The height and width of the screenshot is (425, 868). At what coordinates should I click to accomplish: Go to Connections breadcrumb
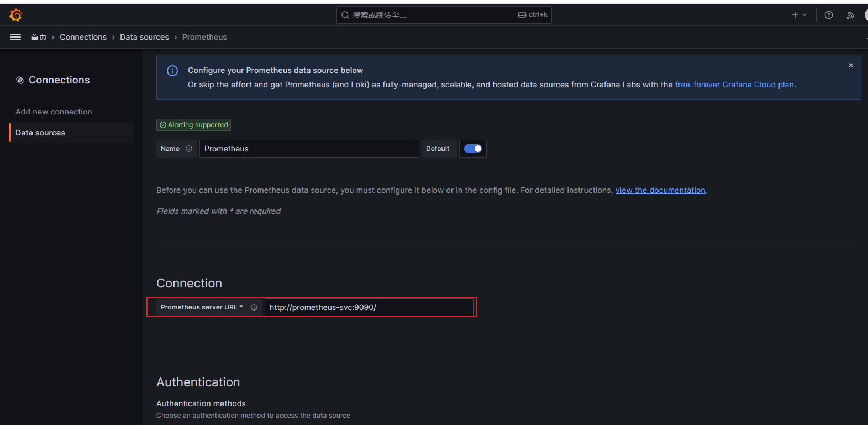(x=83, y=37)
